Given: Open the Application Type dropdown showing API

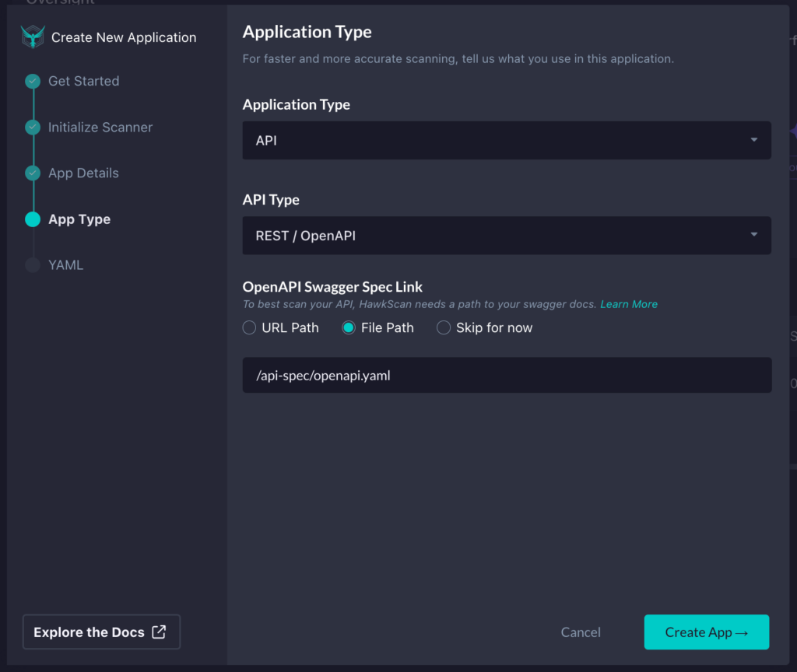Looking at the screenshot, I should pos(507,140).
